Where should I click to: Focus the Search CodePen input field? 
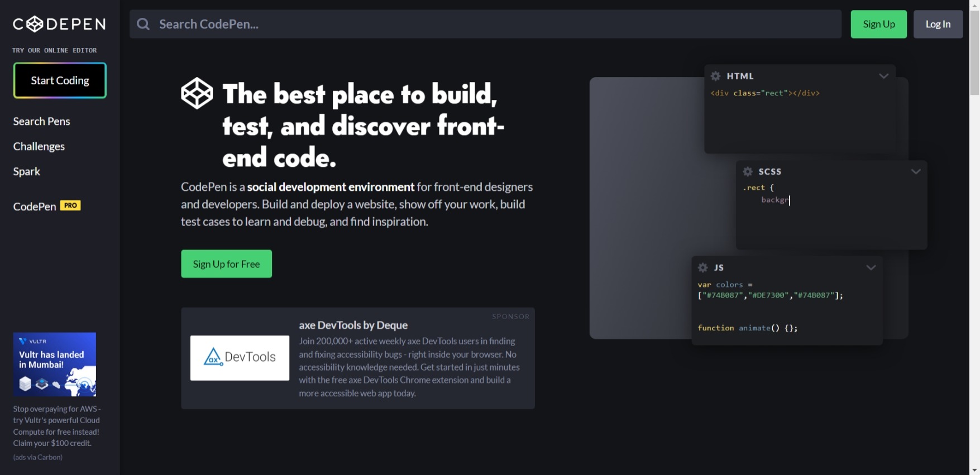(485, 24)
